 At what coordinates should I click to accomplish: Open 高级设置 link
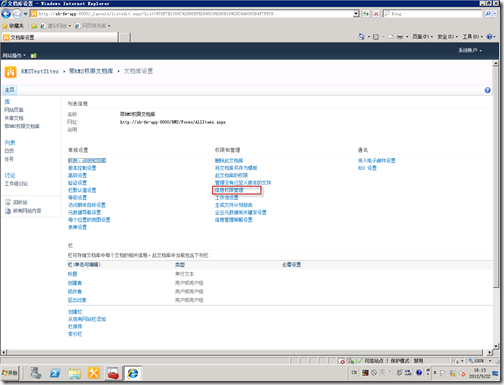coord(77,175)
